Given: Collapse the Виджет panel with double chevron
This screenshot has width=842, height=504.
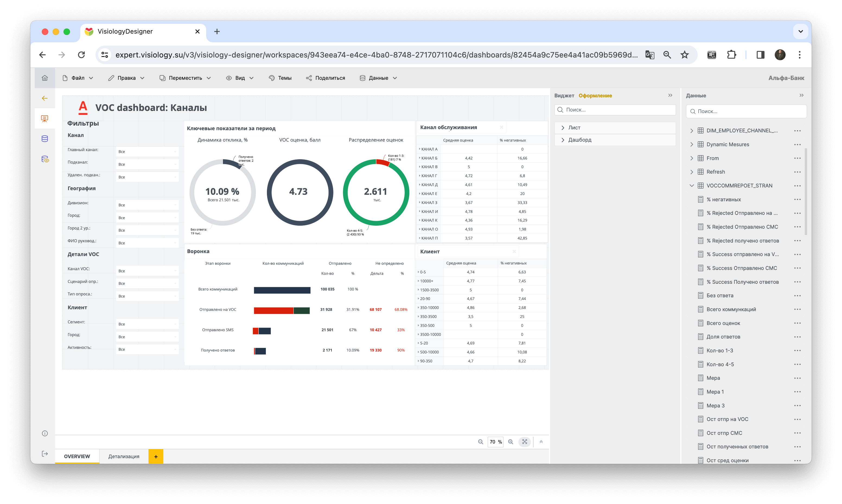Looking at the screenshot, I should point(670,95).
